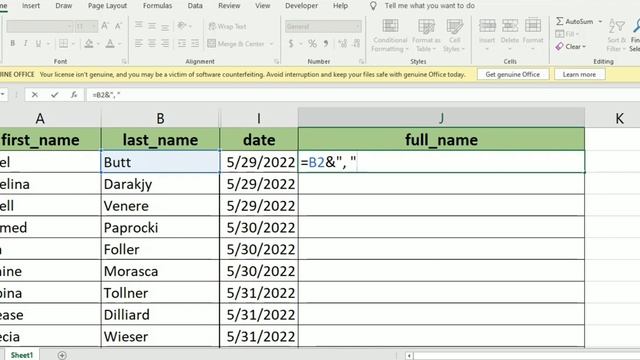Toggle Wrap Text
Viewport: 640px width, 360px height.
(227, 27)
